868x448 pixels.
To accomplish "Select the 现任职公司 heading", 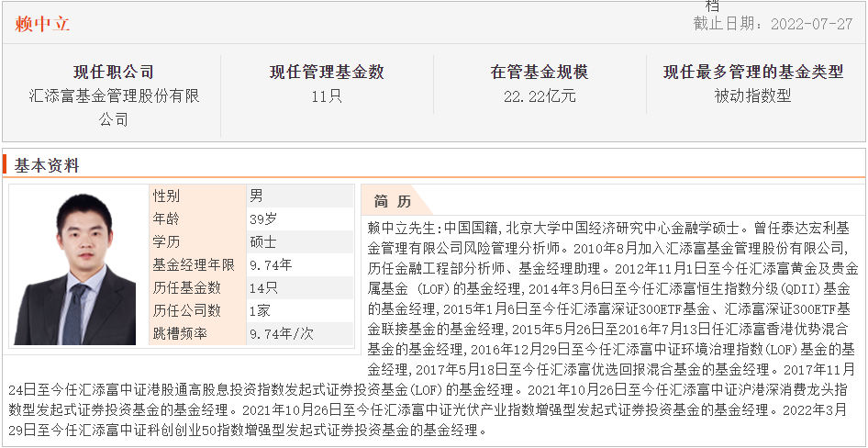I will point(114,72).
